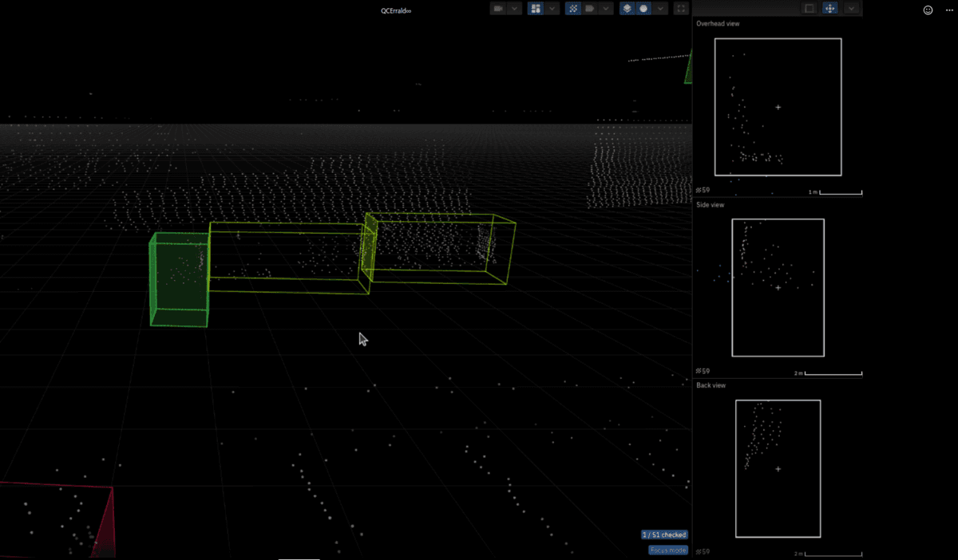Screen dimensions: 958x560
Task: Click the 'Back view' label
Action: (x=711, y=385)
